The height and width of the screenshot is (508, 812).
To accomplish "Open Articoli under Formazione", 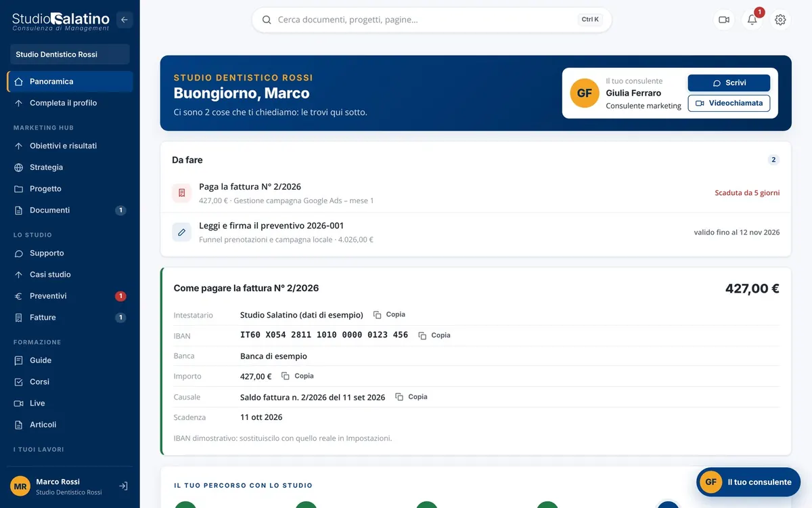I will 70,425.
